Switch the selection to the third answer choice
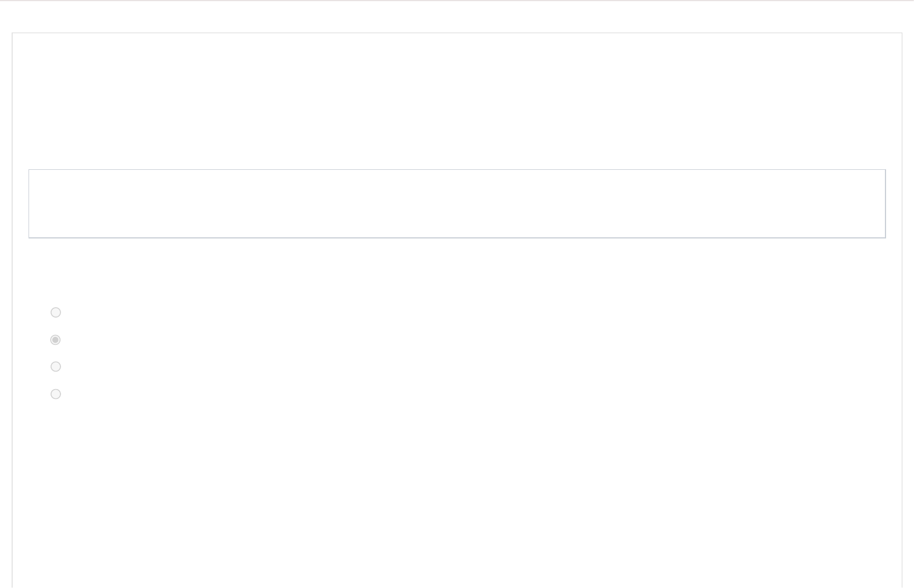This screenshot has height=588, width=914. (x=56, y=366)
